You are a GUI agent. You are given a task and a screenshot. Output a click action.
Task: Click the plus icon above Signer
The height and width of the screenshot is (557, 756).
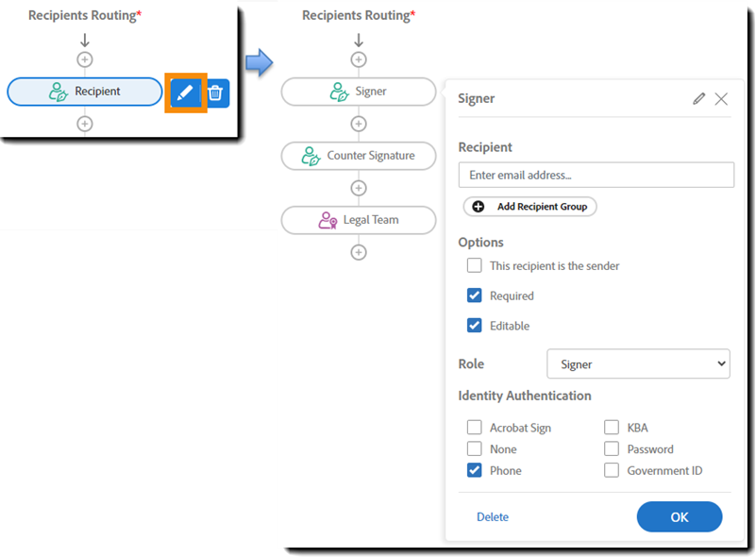[359, 59]
